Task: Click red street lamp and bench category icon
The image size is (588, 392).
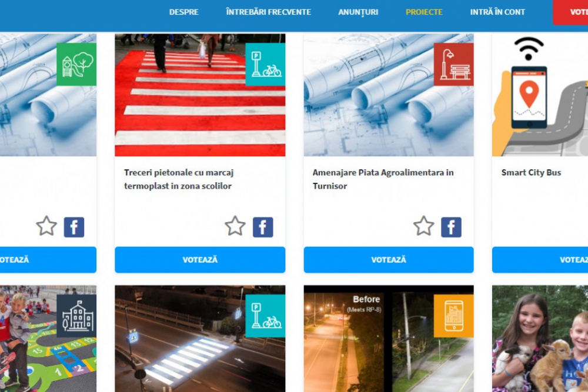Action: (x=454, y=65)
